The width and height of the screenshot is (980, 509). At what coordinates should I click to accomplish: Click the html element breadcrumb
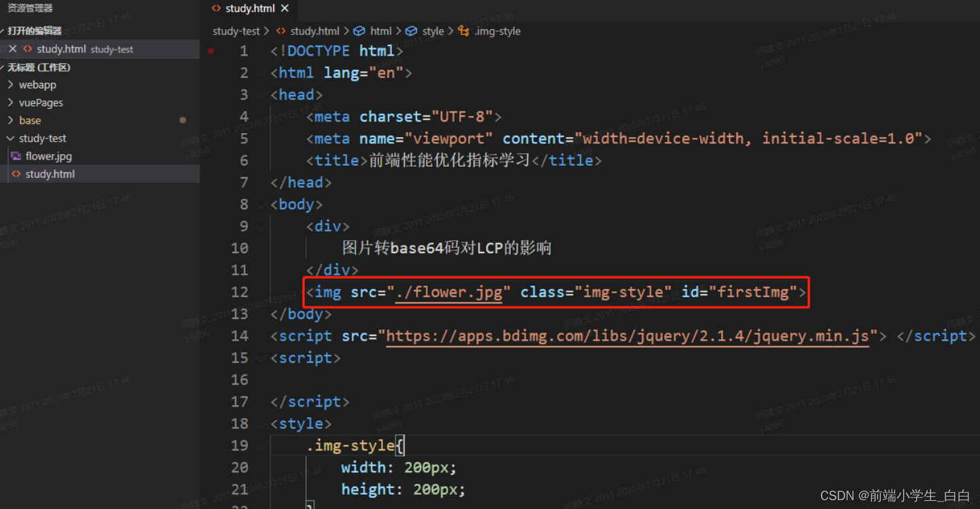(380, 31)
